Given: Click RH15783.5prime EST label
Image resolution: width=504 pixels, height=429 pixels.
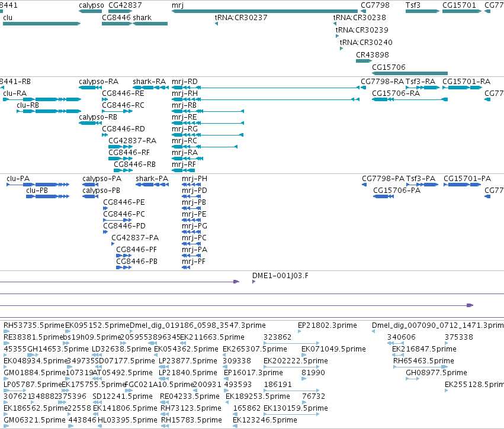Looking at the screenshot, I should coord(191,420).
